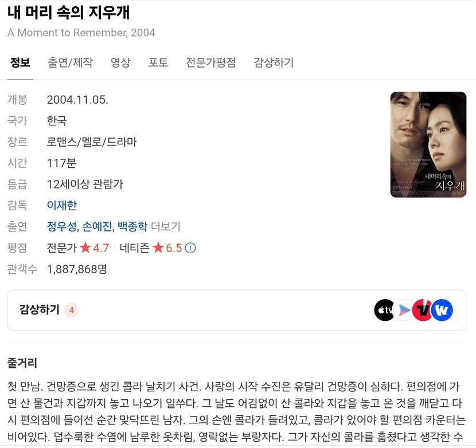
Task: Open the red TVING streaming icon
Action: pos(423,310)
